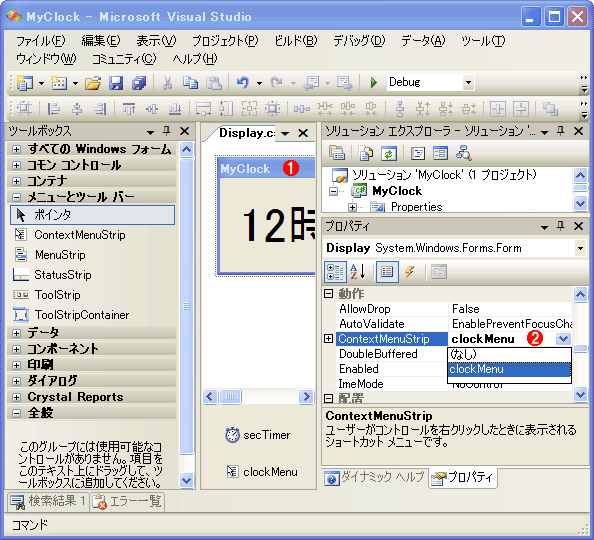Click the Align to Grid layout icon
The height and width of the screenshot is (540, 594).
pyautogui.click(x=24, y=109)
